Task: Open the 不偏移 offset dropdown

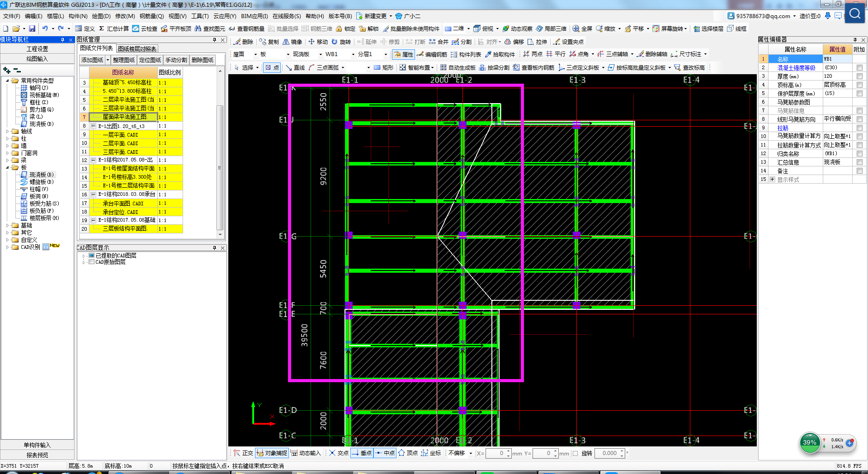Action: click(471, 453)
